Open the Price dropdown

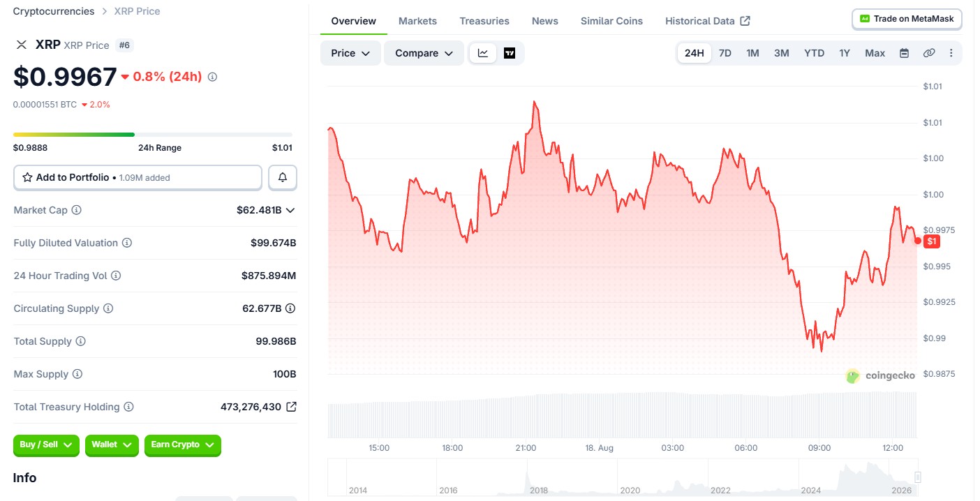pyautogui.click(x=350, y=53)
